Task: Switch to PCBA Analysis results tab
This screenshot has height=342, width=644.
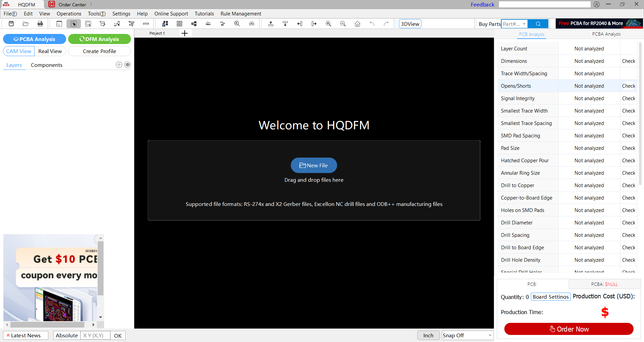Action: tap(606, 34)
